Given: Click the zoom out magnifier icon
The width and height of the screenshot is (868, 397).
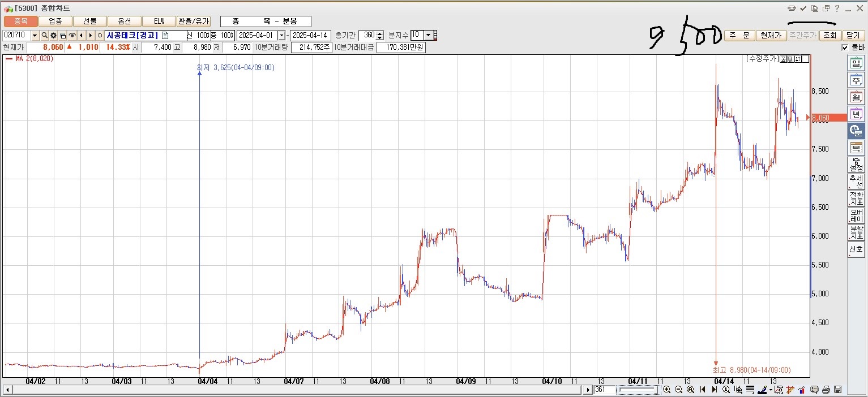Looking at the screenshot, I should coord(678,390).
